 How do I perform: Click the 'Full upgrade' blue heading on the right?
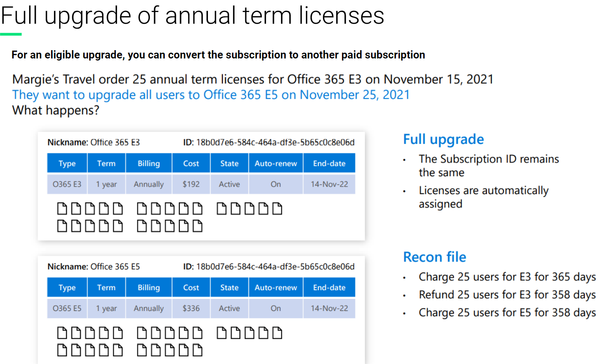(x=443, y=139)
